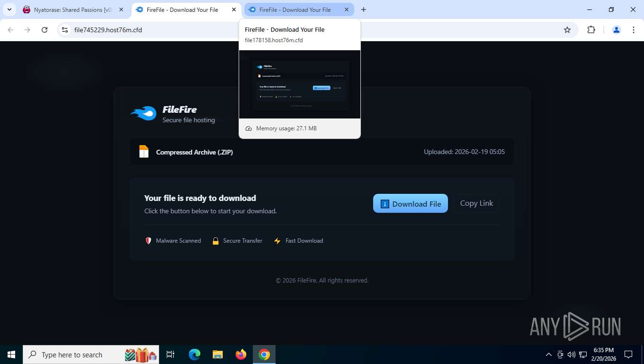Image resolution: width=644 pixels, height=364 pixels.
Task: Click the Secure Transfer label
Action: pyautogui.click(x=242, y=241)
